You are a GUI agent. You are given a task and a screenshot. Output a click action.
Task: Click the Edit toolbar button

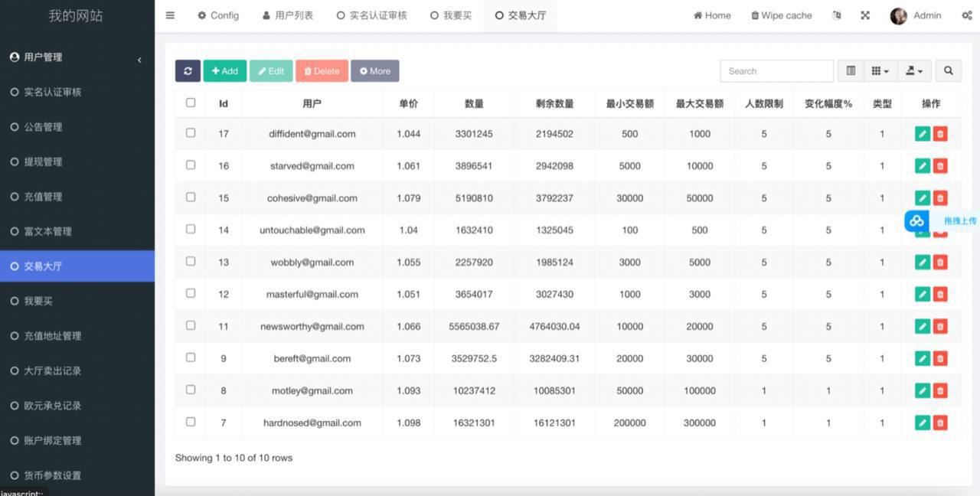(271, 71)
